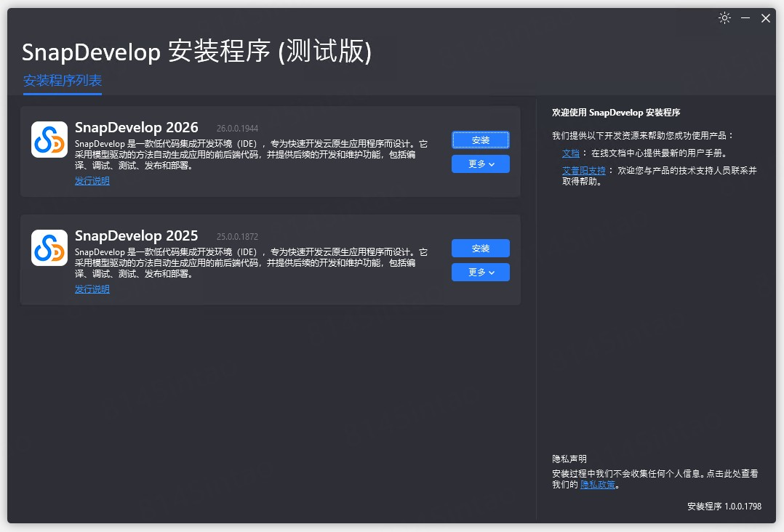Viewport: 784px width, 532px height.
Task: Install SnapDevelop 2025 with the 安装 button
Action: click(481, 249)
